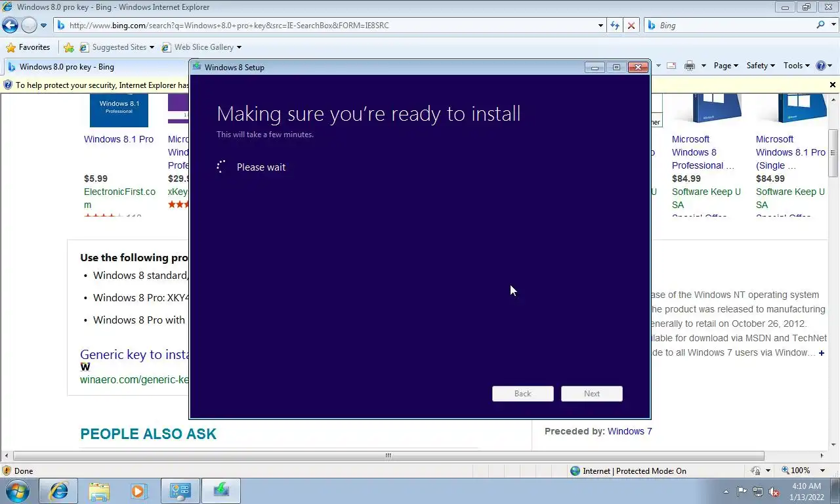Viewport: 840px width, 504px height.
Task: Click the Read Mail envelope icon
Action: point(671,66)
